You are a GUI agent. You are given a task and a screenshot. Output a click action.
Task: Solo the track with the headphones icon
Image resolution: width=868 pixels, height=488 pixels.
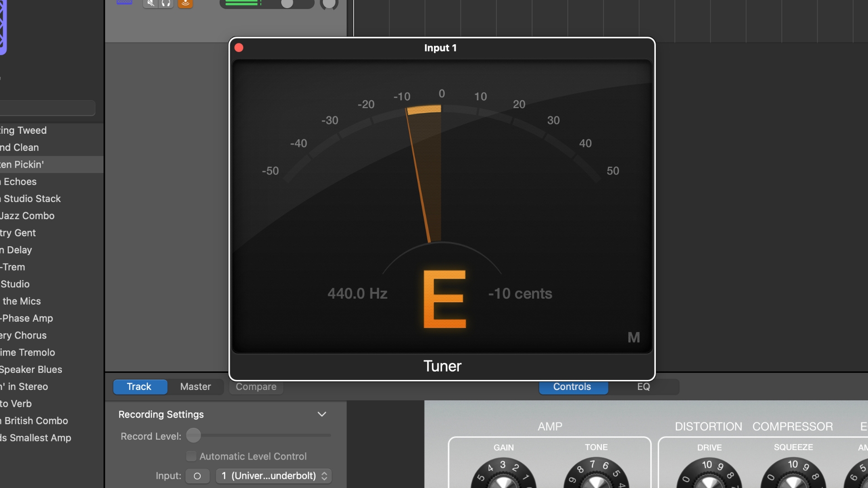[x=166, y=4]
